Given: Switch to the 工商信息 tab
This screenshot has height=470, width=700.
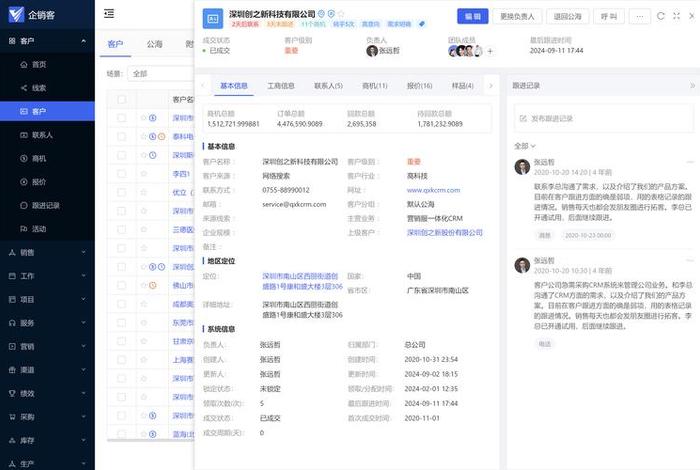Looking at the screenshot, I should click(x=281, y=86).
